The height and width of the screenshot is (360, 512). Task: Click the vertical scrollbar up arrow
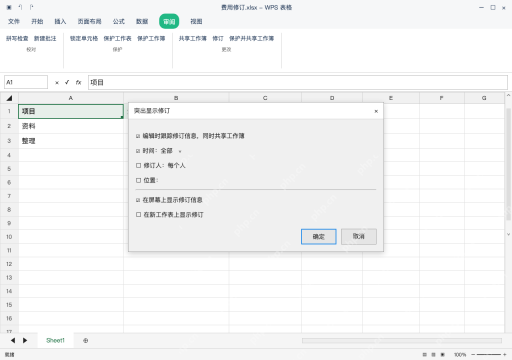coord(508,95)
